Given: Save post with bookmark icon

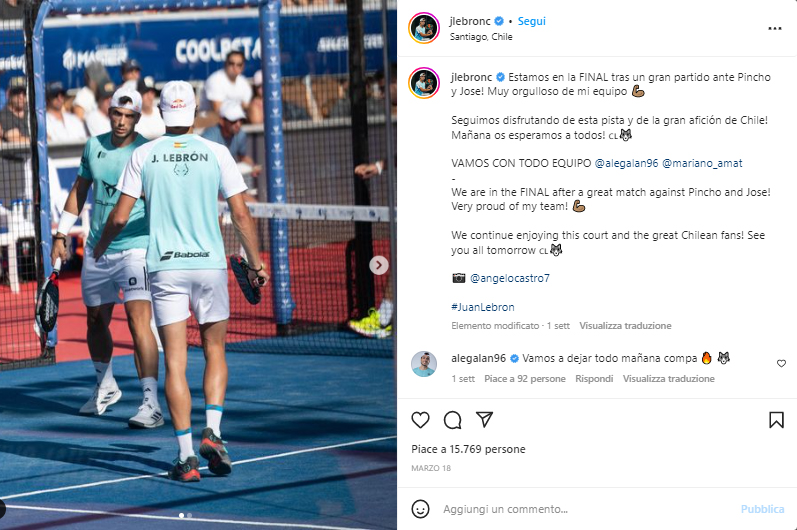Looking at the screenshot, I should 776,420.
